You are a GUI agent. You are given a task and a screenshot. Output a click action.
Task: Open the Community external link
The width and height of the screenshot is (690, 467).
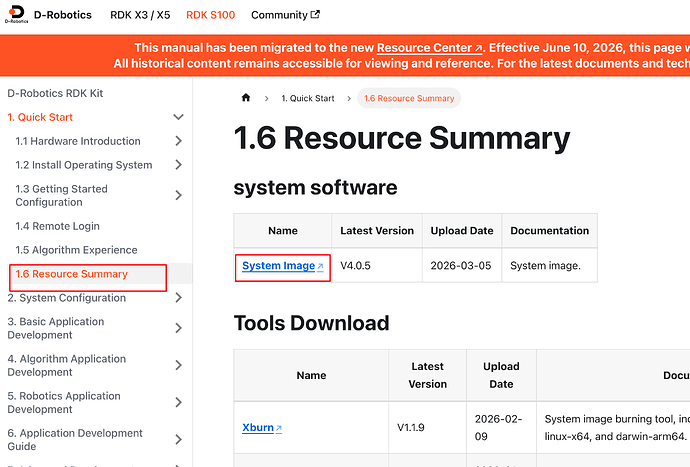pyautogui.click(x=285, y=15)
